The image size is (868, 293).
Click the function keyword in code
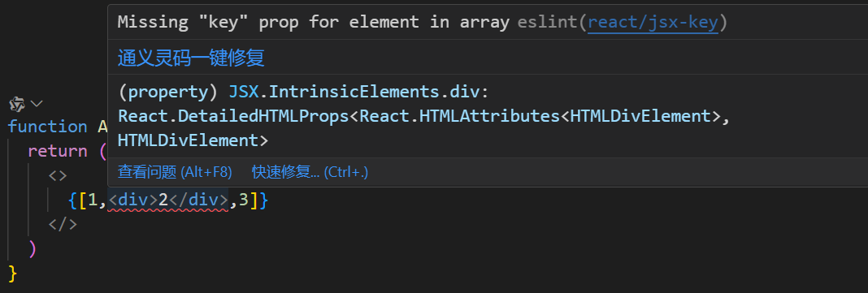point(48,127)
